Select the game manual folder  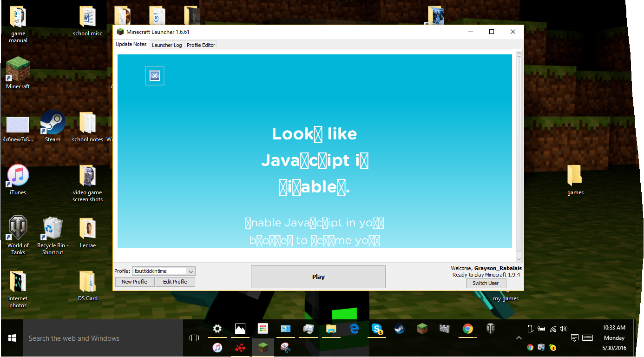[18, 25]
